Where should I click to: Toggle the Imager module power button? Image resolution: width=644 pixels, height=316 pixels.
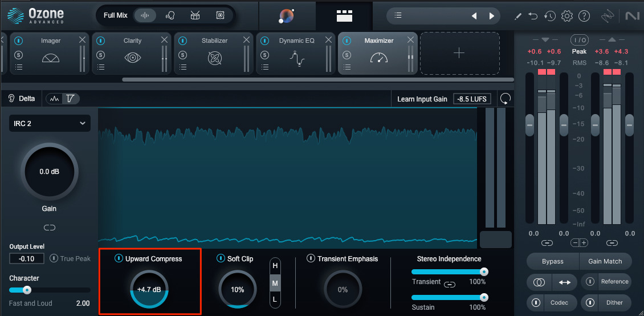click(18, 40)
